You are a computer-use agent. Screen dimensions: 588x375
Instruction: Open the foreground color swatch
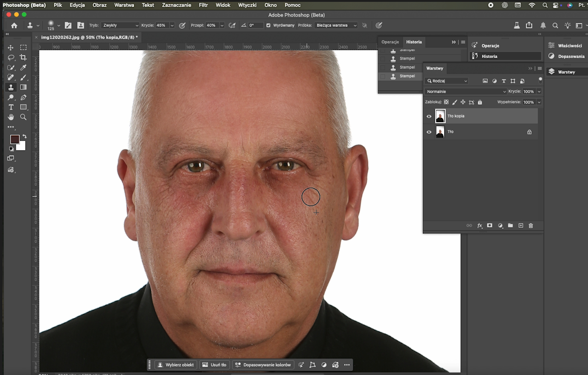coord(15,139)
